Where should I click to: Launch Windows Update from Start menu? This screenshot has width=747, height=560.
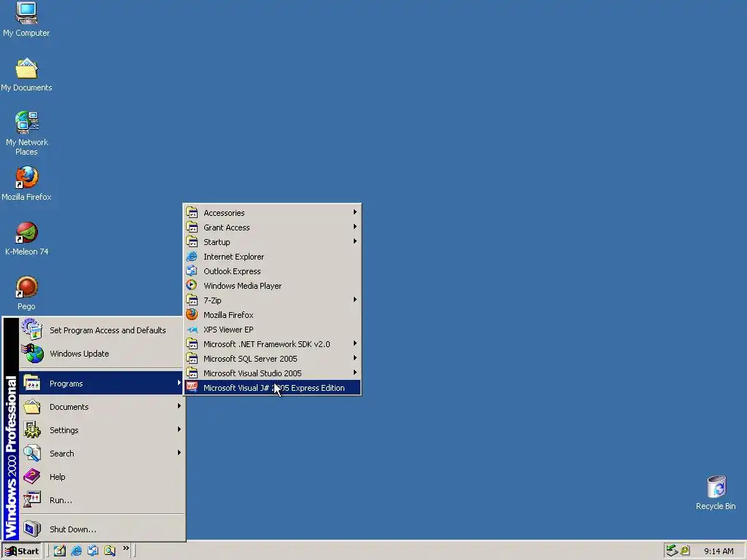tap(101, 354)
